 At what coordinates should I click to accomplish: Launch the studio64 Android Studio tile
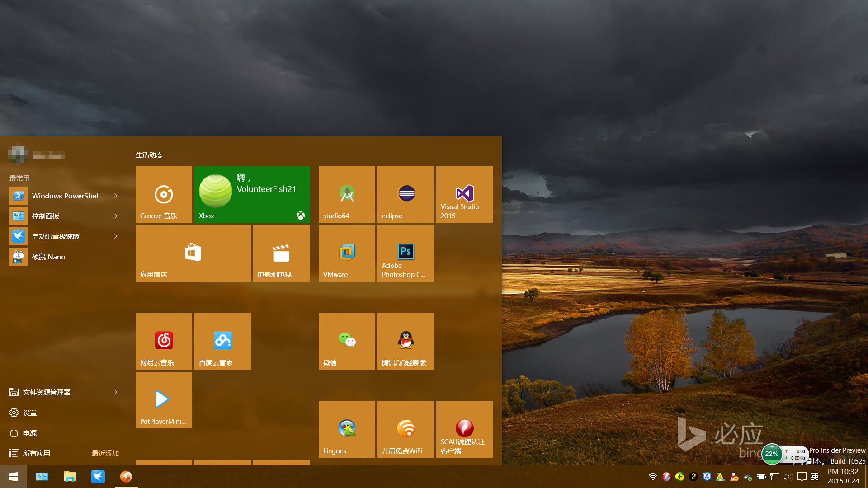(347, 194)
